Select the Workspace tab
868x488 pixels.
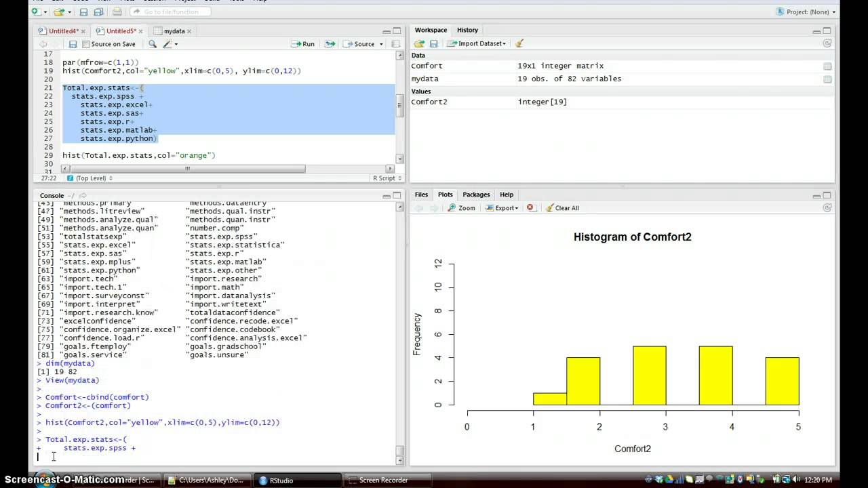(x=431, y=30)
